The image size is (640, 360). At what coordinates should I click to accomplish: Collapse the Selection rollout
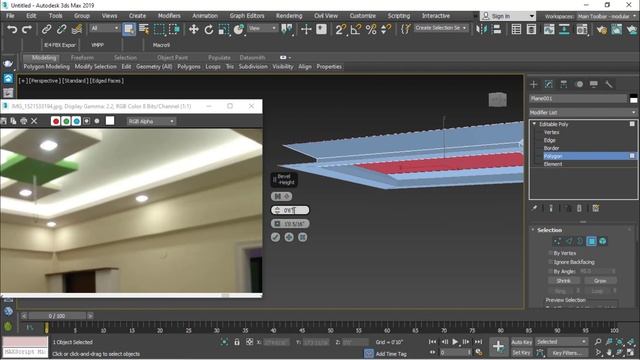pos(533,230)
